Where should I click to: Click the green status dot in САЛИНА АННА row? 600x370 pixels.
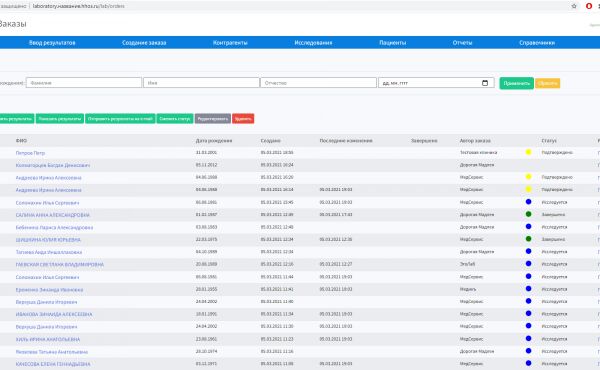(528, 214)
